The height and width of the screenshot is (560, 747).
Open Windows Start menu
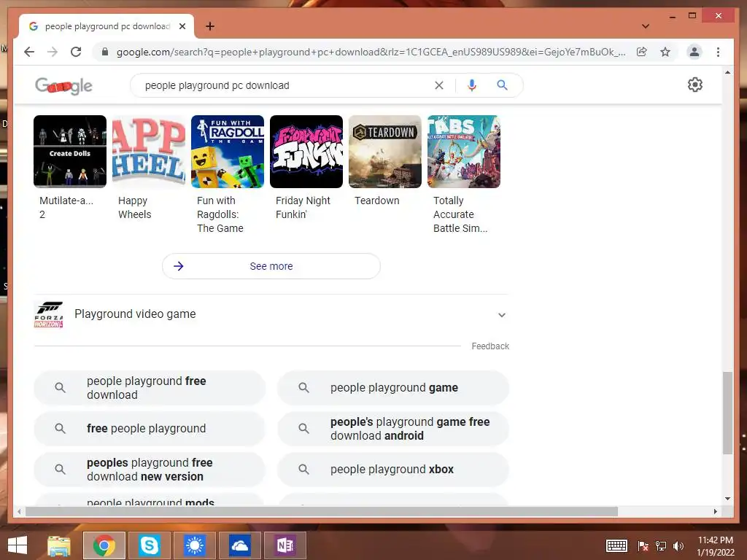pyautogui.click(x=18, y=545)
